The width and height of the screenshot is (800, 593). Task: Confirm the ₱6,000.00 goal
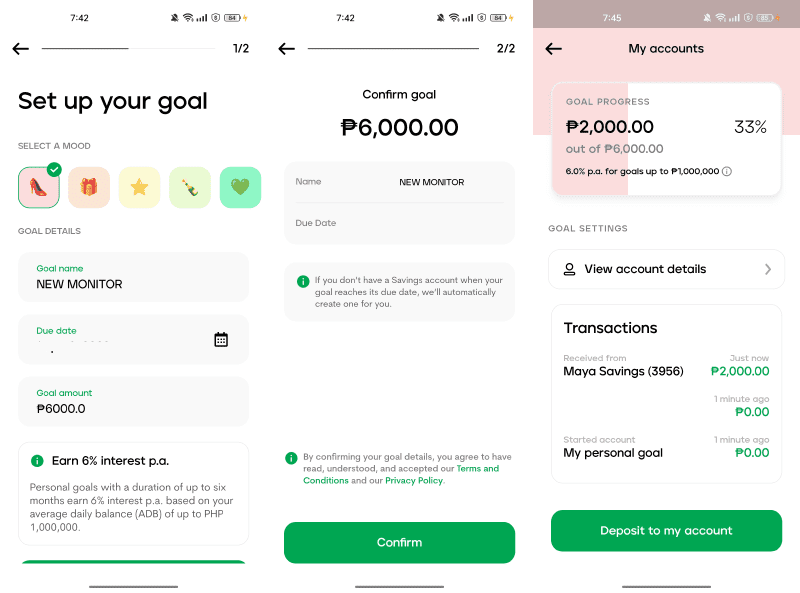point(399,542)
